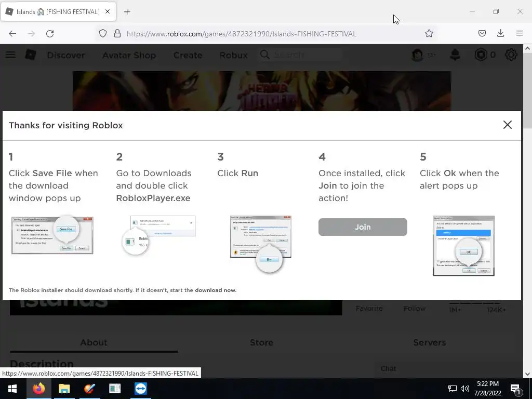Click the network tray icon
This screenshot has width=532, height=399.
[x=453, y=389]
